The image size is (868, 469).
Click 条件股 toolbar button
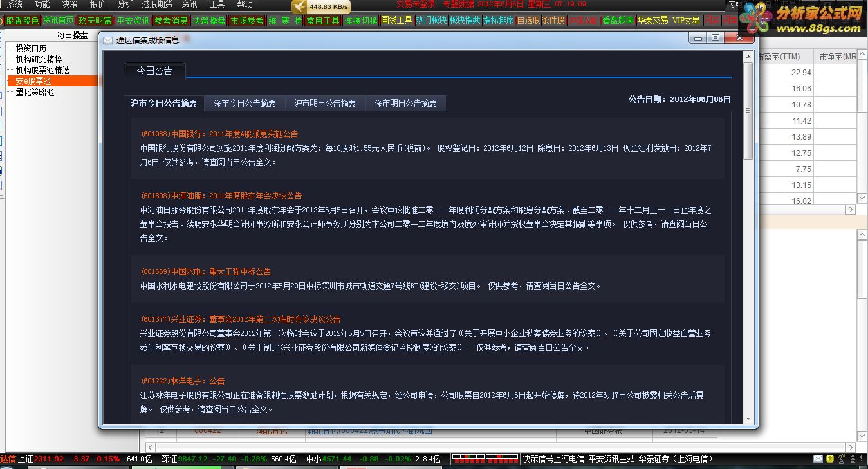(x=553, y=21)
